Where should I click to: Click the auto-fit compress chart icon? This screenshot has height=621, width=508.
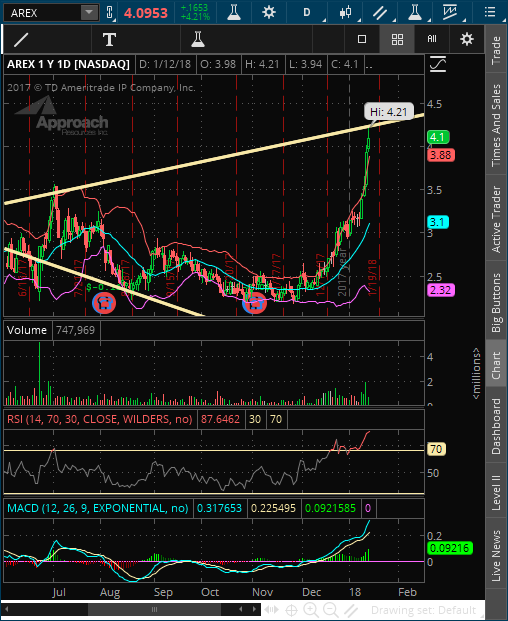(271, 610)
